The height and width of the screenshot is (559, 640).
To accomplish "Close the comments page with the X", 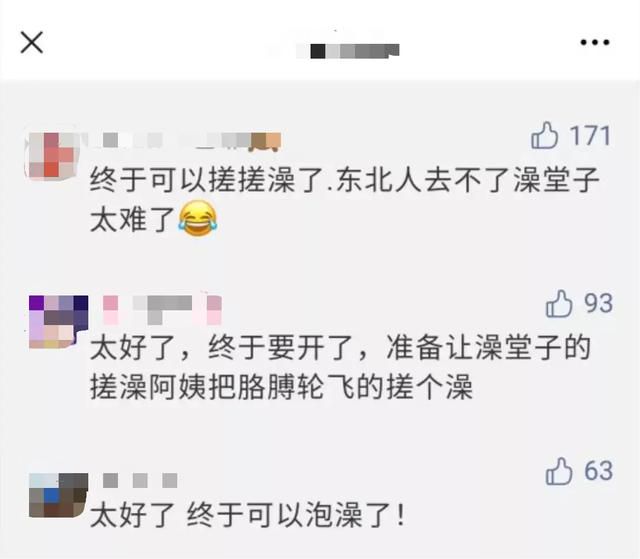I will pyautogui.click(x=32, y=42).
